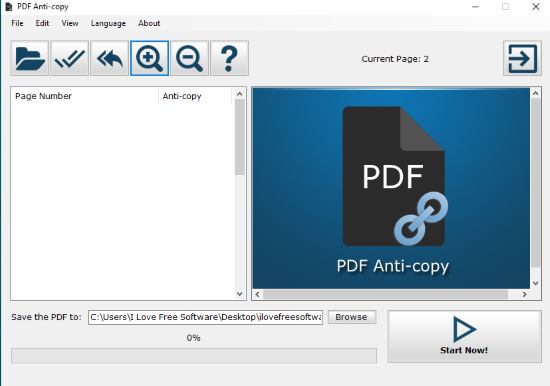550x386 pixels.
Task: Click the 0% progress bar
Action: pos(194,355)
